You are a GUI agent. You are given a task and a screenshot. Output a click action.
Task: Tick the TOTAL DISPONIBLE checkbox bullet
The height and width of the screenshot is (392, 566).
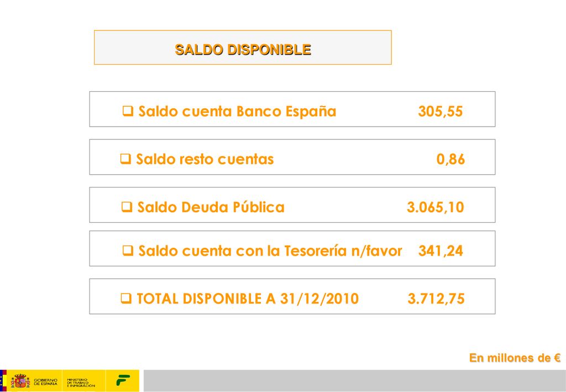coord(126,298)
